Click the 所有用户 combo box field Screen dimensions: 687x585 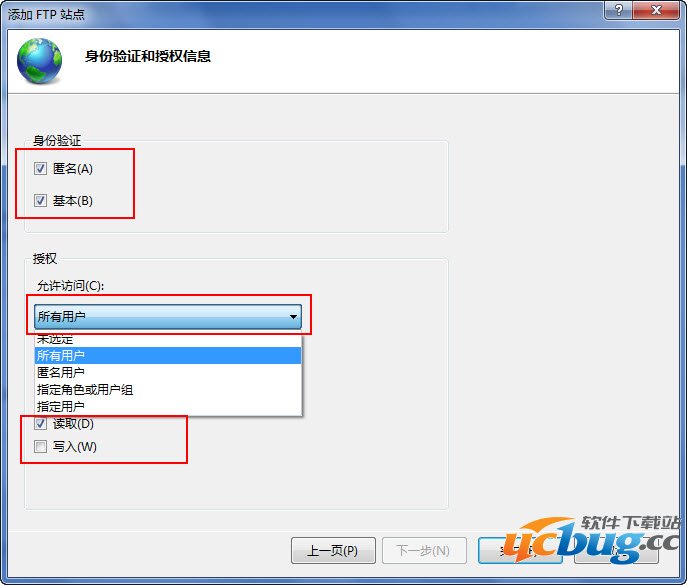point(168,316)
